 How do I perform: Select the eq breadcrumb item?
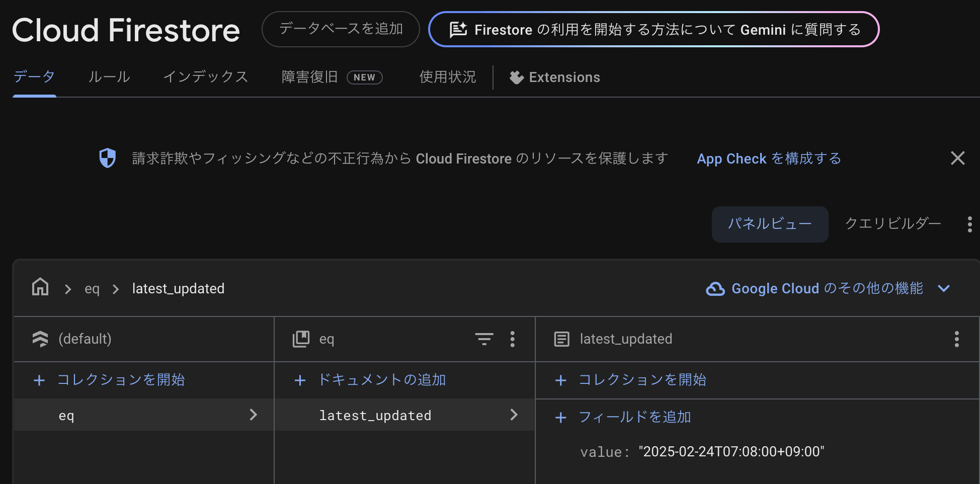pos(93,288)
